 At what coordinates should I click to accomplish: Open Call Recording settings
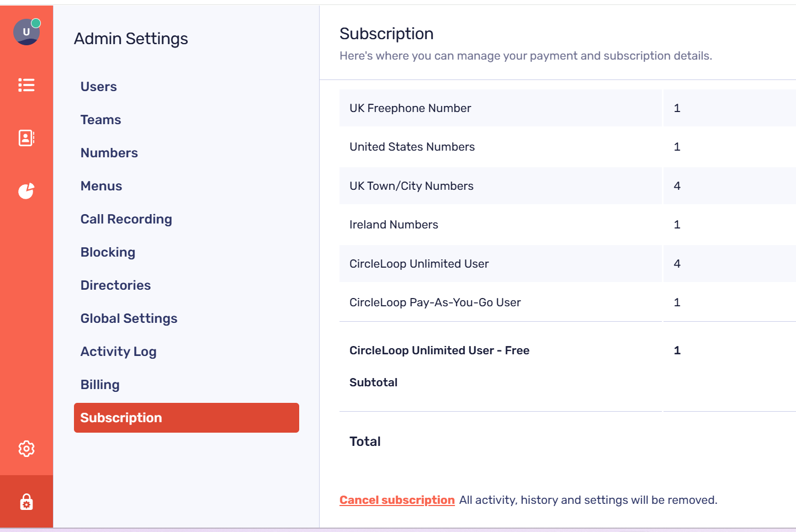[126, 219]
